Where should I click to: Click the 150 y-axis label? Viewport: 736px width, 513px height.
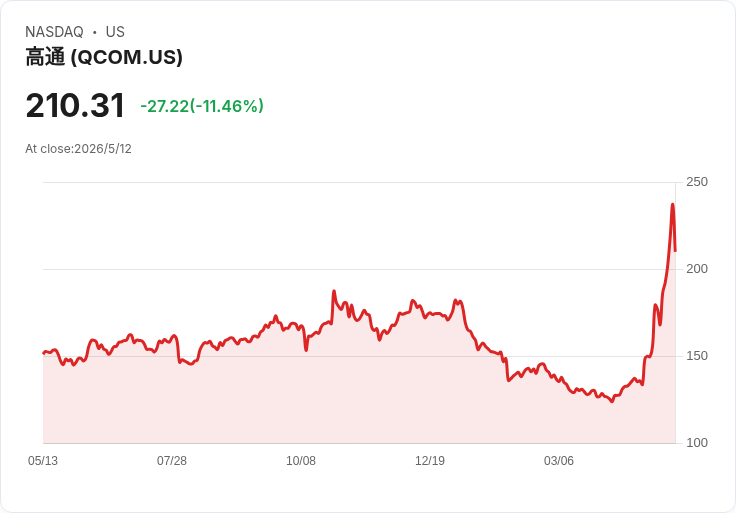tap(697, 356)
